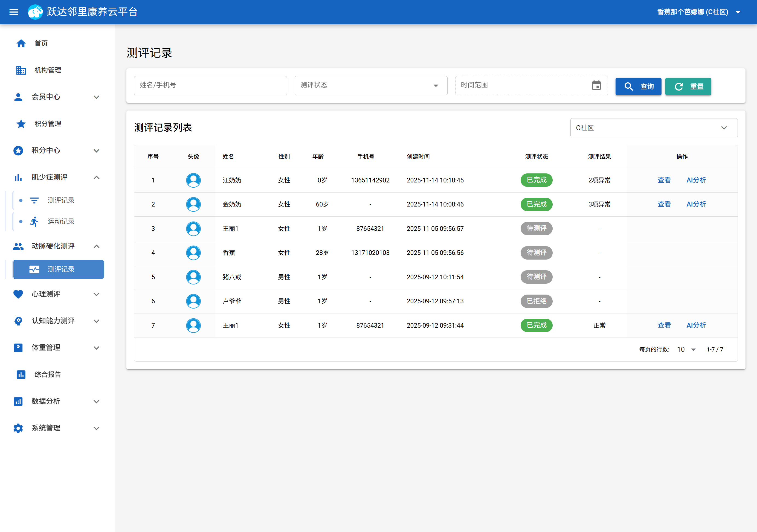Expand the 会员中心 chevron

[x=96, y=97]
